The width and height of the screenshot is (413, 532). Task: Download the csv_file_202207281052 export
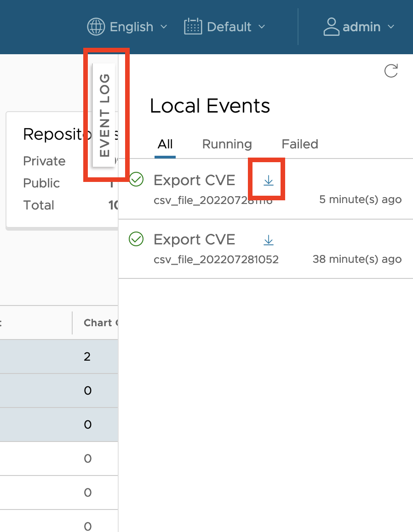[268, 239]
